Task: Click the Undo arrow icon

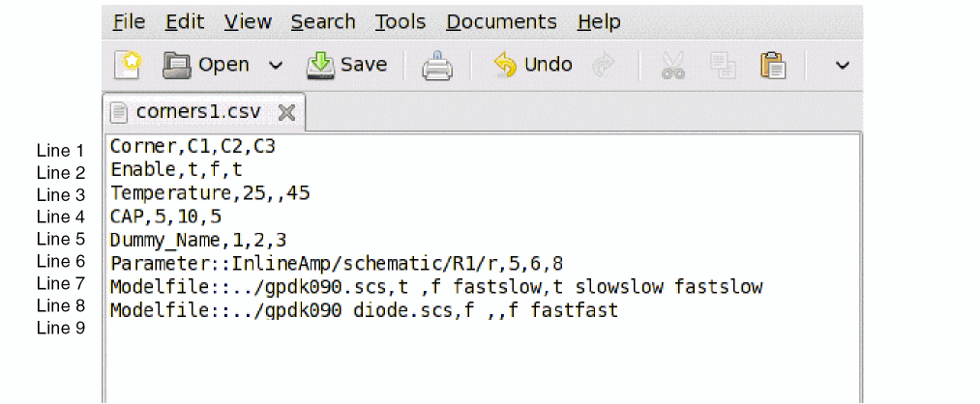Action: pos(505,66)
